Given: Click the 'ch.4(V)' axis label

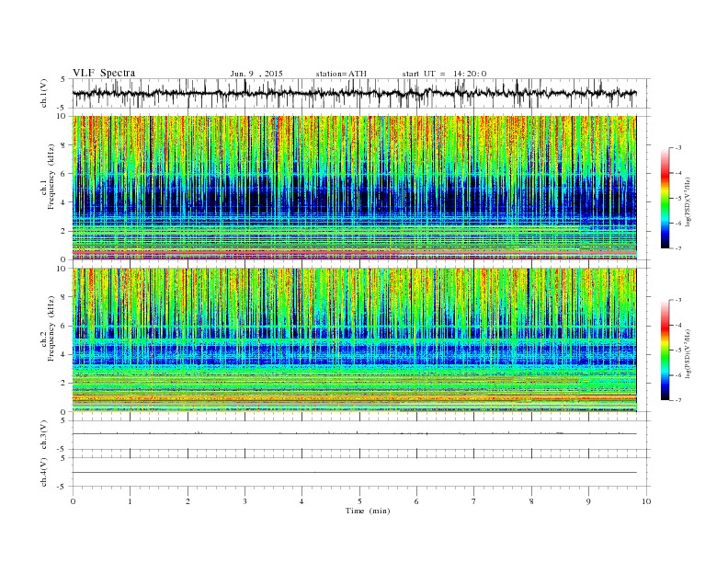Looking at the screenshot, I should pos(44,472).
